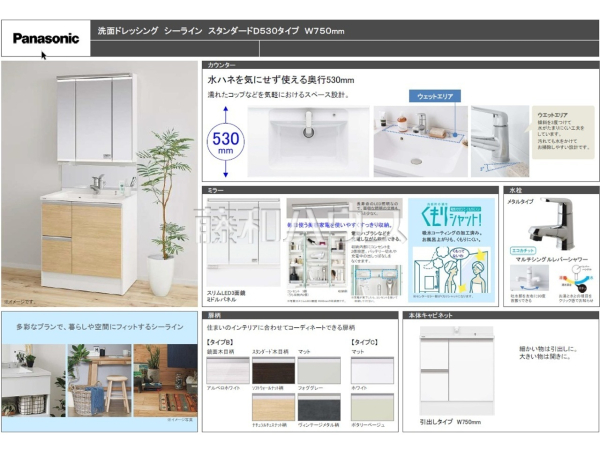This screenshot has height=450, width=600.
Task: Select the ホワイト swatch under タイプC
Action: [372, 370]
